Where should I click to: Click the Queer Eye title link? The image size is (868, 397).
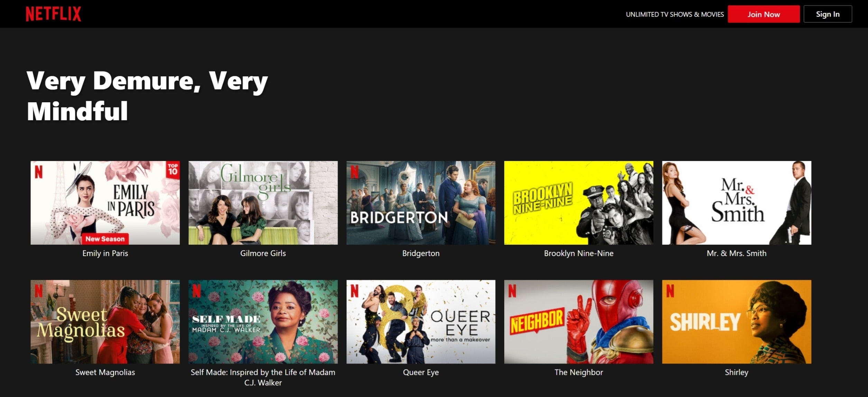click(x=421, y=372)
